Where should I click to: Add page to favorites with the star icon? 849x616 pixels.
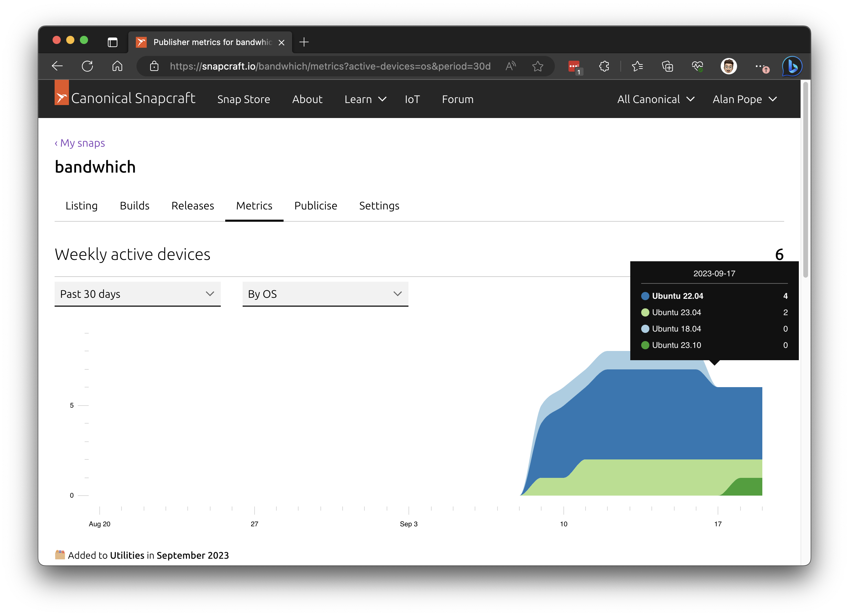tap(537, 66)
